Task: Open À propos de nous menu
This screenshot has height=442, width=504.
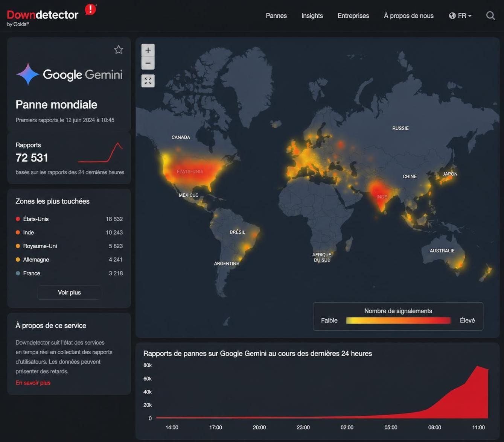Action: (x=408, y=15)
